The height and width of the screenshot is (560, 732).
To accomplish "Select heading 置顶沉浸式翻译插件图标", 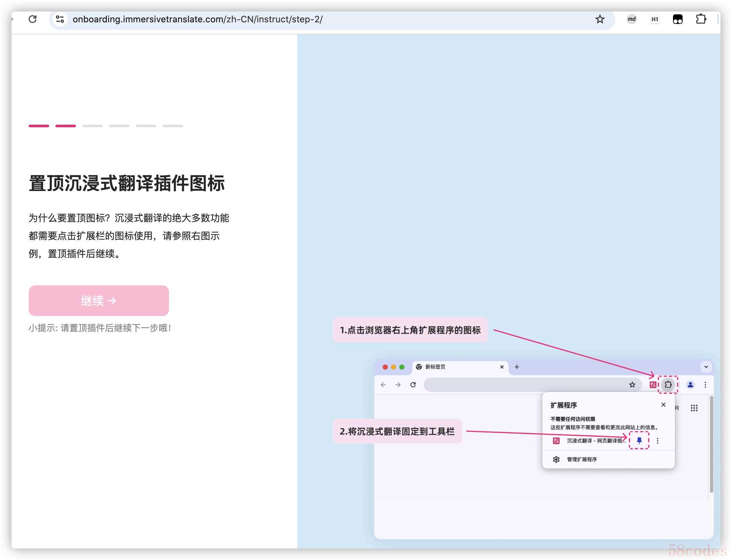I will coord(127,183).
